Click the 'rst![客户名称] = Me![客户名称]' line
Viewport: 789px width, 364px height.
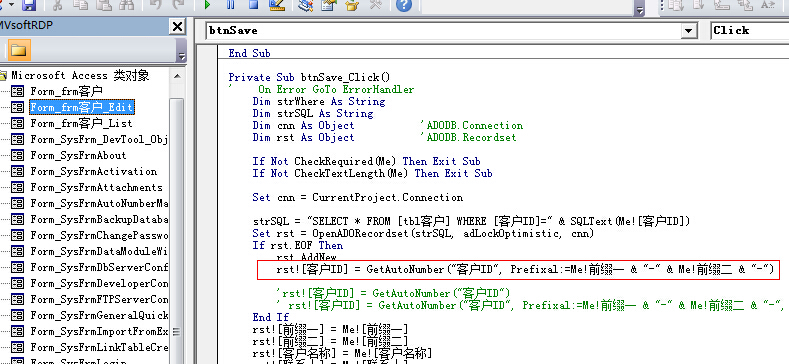tap(342, 352)
